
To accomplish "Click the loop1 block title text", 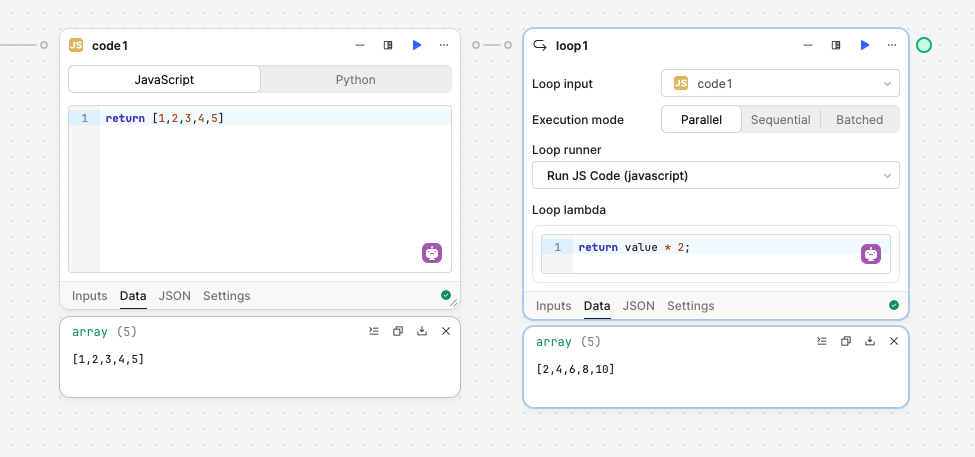I will 572,45.
